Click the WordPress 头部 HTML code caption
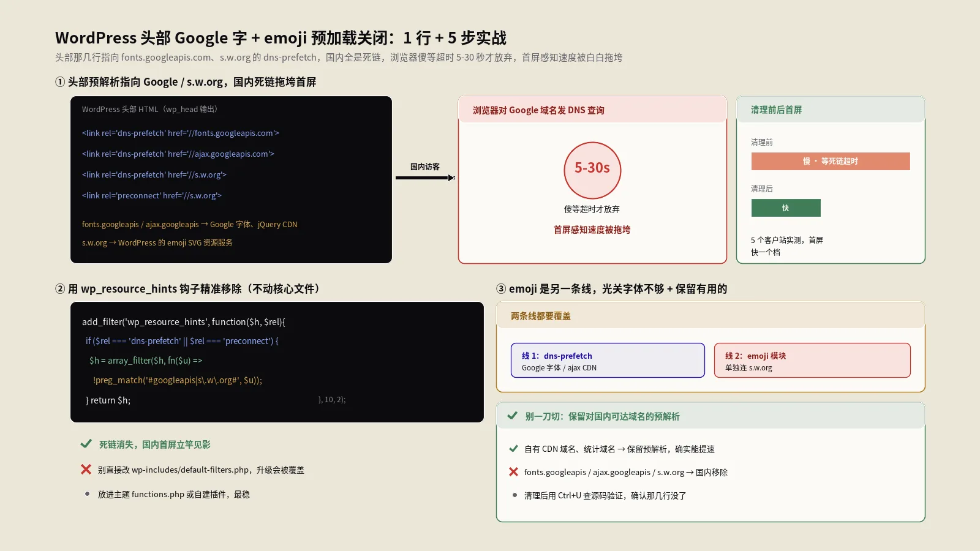 [150, 109]
